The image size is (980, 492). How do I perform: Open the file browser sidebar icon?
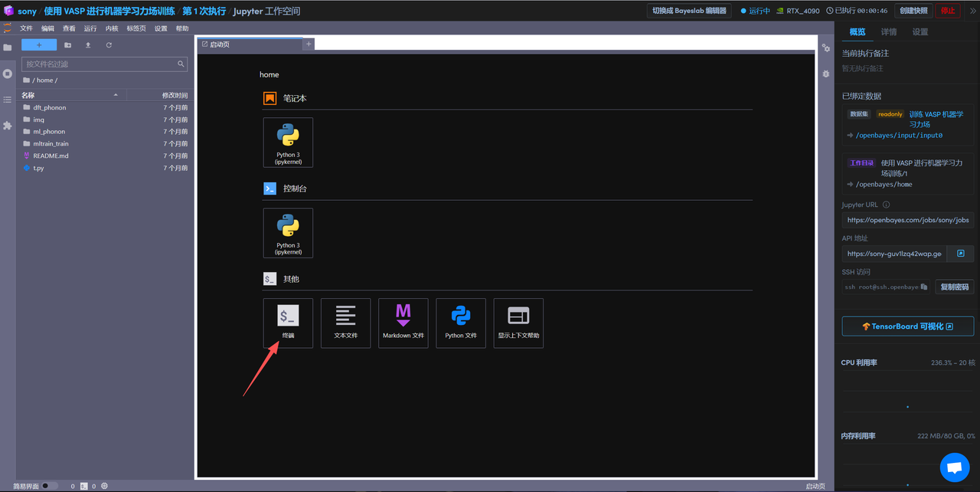point(8,48)
